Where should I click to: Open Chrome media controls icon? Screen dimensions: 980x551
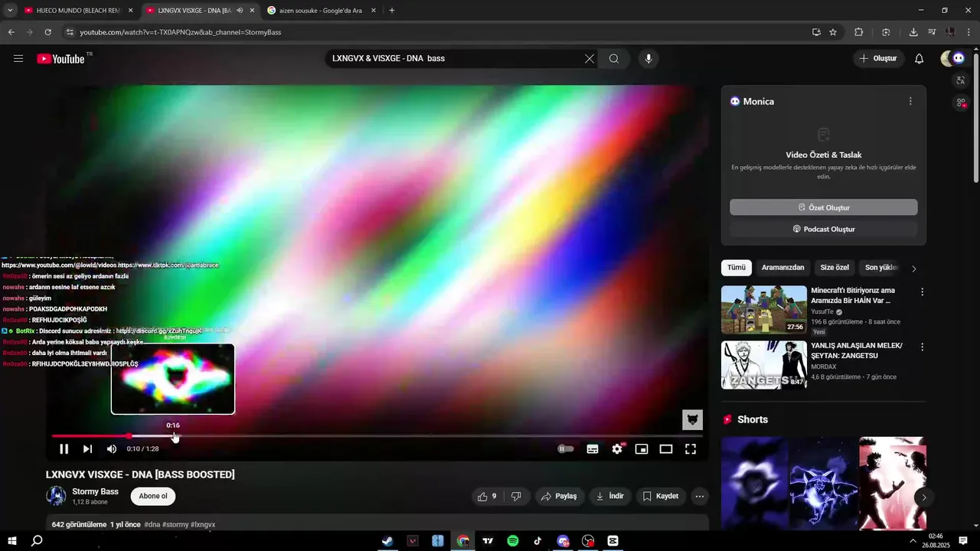[x=932, y=32]
